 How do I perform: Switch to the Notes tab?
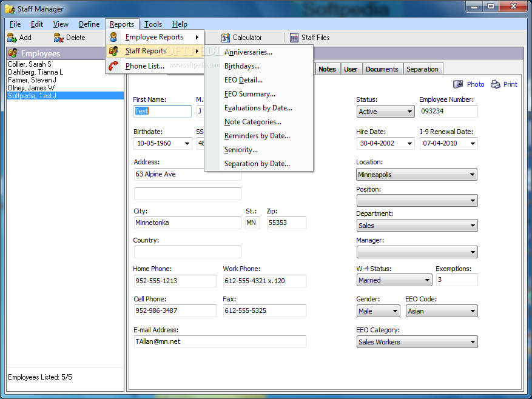pyautogui.click(x=327, y=69)
